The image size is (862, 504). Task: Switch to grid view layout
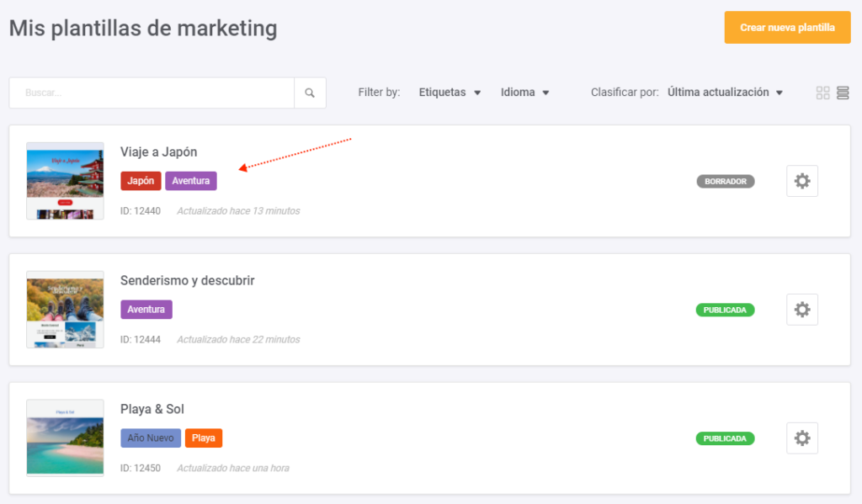tap(822, 93)
